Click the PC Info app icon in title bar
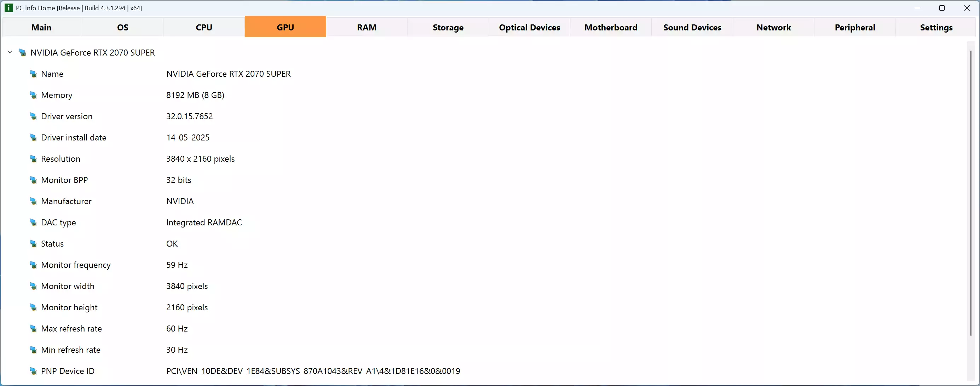The height and width of the screenshot is (386, 980). point(8,8)
